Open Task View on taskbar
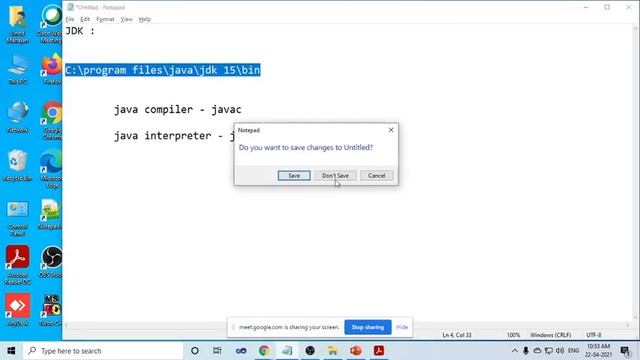640x360 pixels. coord(217,351)
